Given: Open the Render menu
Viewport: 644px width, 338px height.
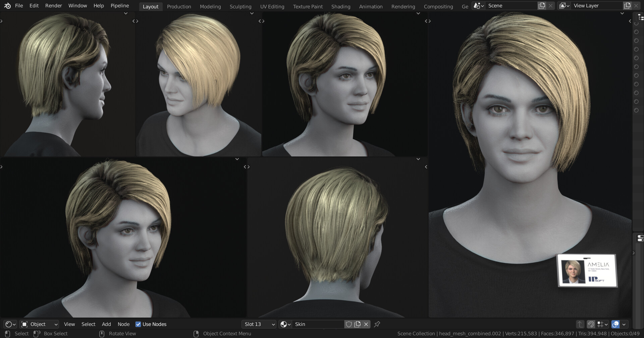Looking at the screenshot, I should point(54,6).
